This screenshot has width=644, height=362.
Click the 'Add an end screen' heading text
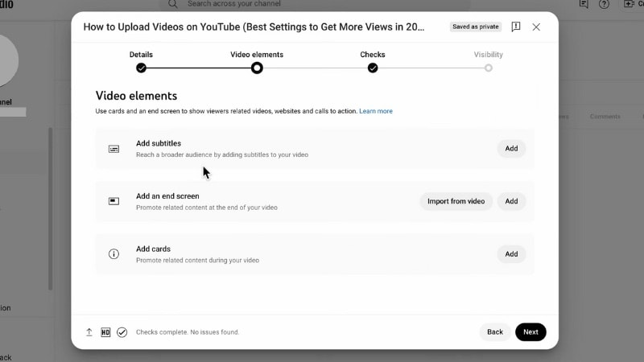[x=167, y=196]
